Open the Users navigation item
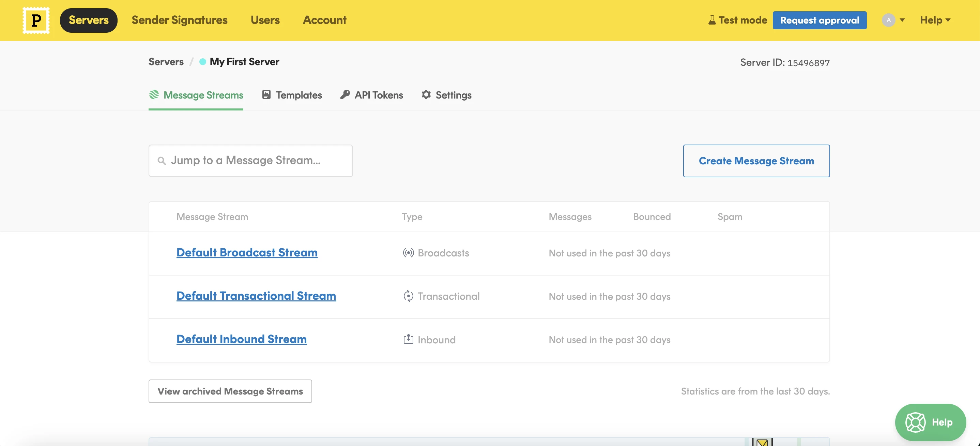 265,20
